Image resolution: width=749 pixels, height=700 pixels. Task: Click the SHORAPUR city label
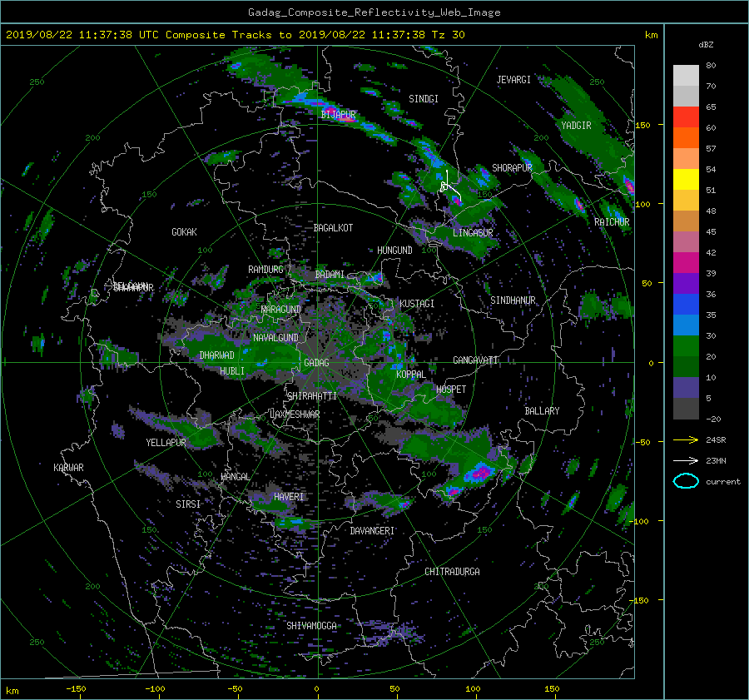click(x=512, y=168)
